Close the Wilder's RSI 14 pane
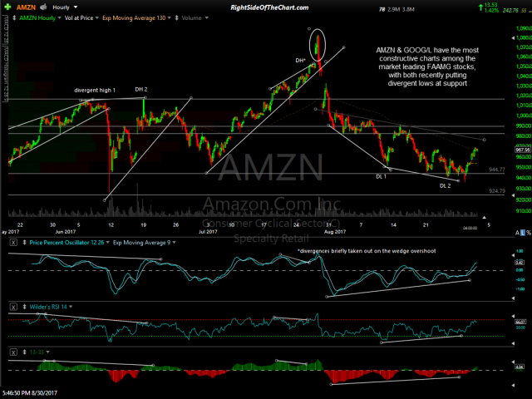Image resolution: width=532 pixels, height=399 pixels. [x=13, y=307]
